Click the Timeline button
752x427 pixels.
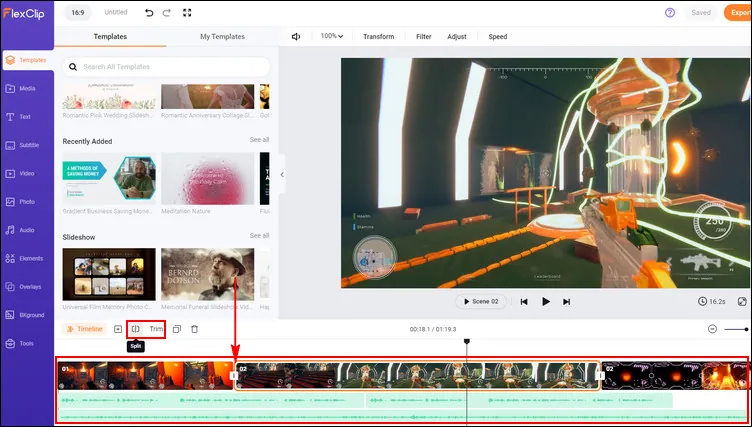point(84,329)
